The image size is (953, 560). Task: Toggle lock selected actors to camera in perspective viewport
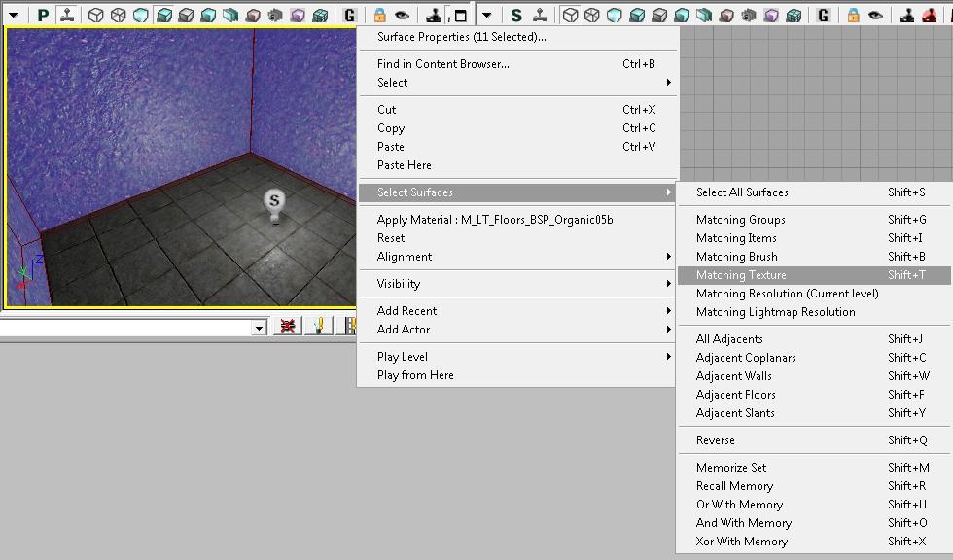[x=380, y=16]
